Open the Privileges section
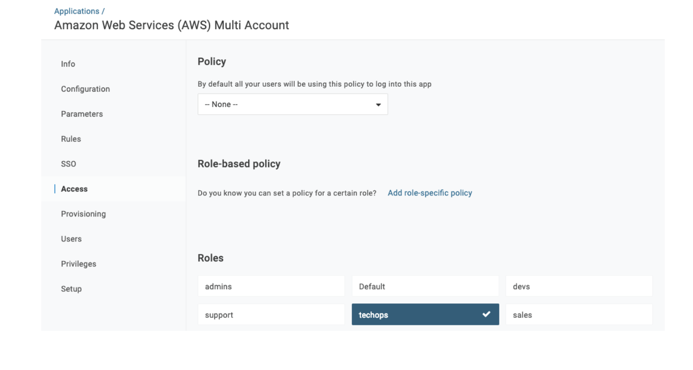Image resolution: width=693 pixels, height=370 pixels. point(78,264)
